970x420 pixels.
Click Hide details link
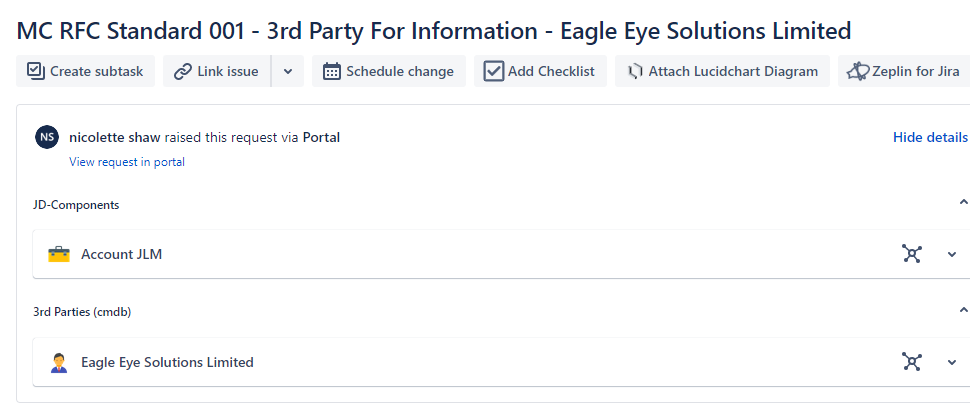point(930,137)
